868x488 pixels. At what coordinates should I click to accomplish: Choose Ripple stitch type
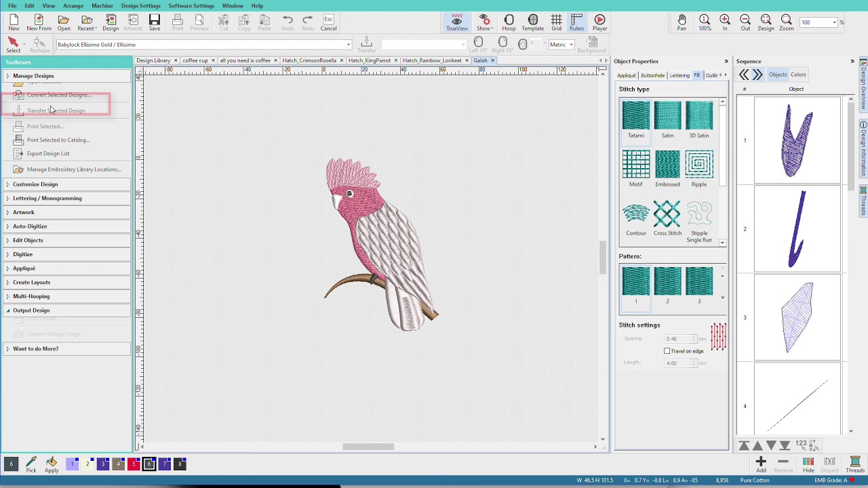coord(699,169)
